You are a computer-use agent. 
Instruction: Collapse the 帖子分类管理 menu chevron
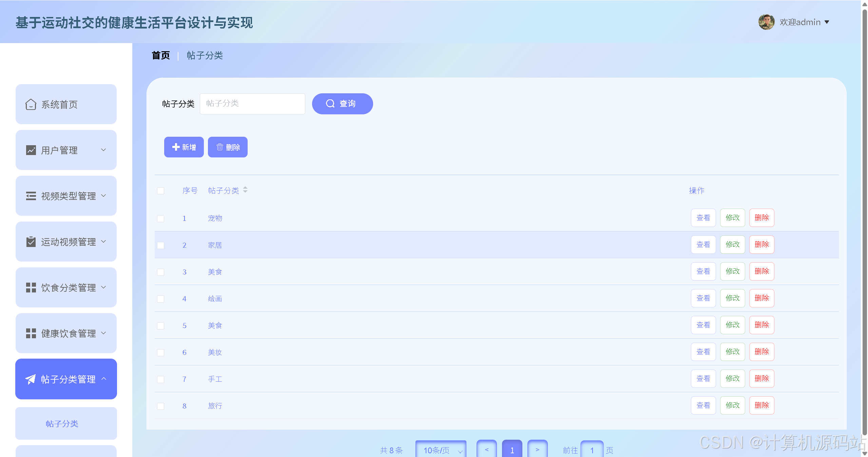point(104,379)
